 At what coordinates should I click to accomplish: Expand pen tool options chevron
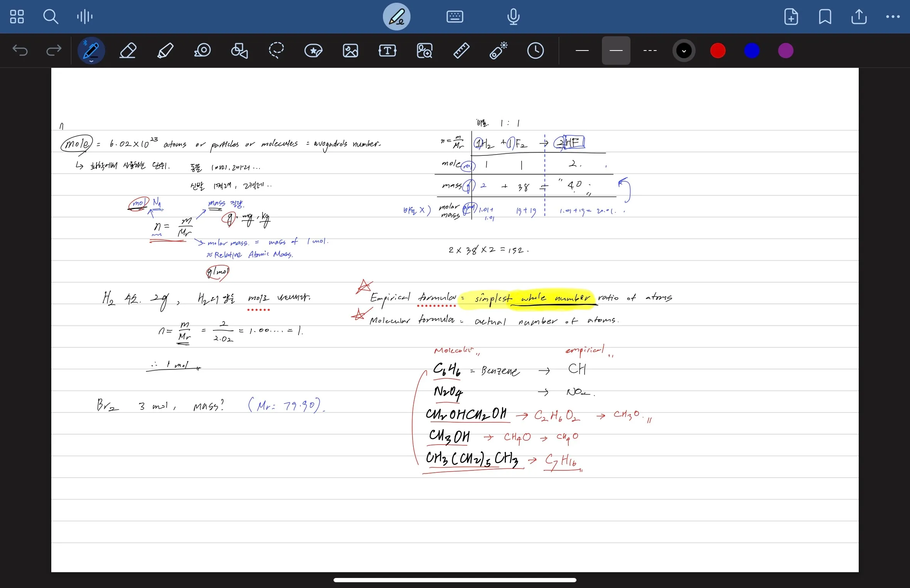91,61
